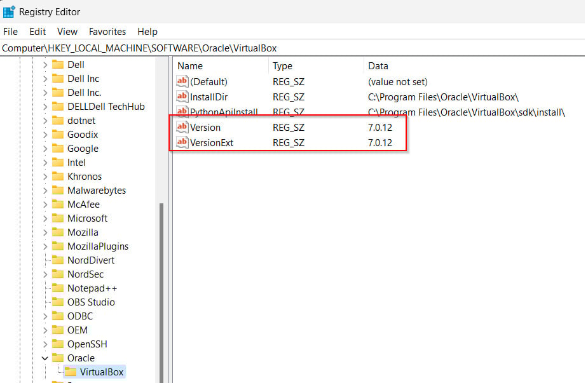The height and width of the screenshot is (383, 588).
Task: Click the tree pane vertical scrollbar
Action: (161, 286)
